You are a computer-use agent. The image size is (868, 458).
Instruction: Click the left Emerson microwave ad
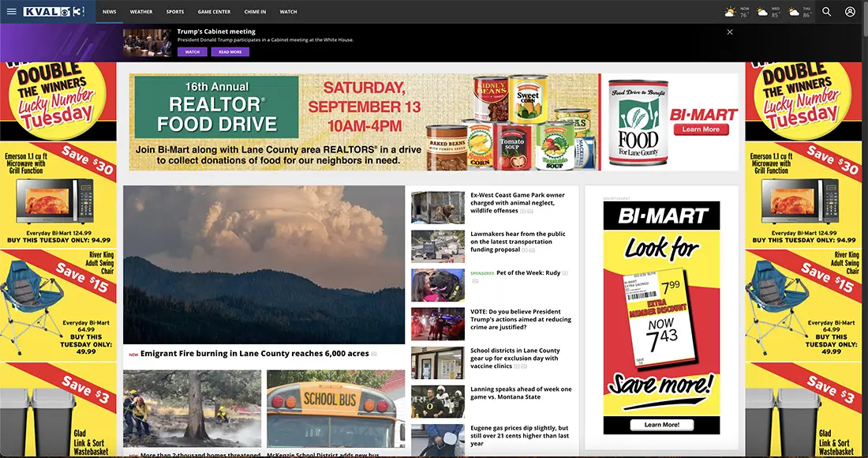coord(58,195)
